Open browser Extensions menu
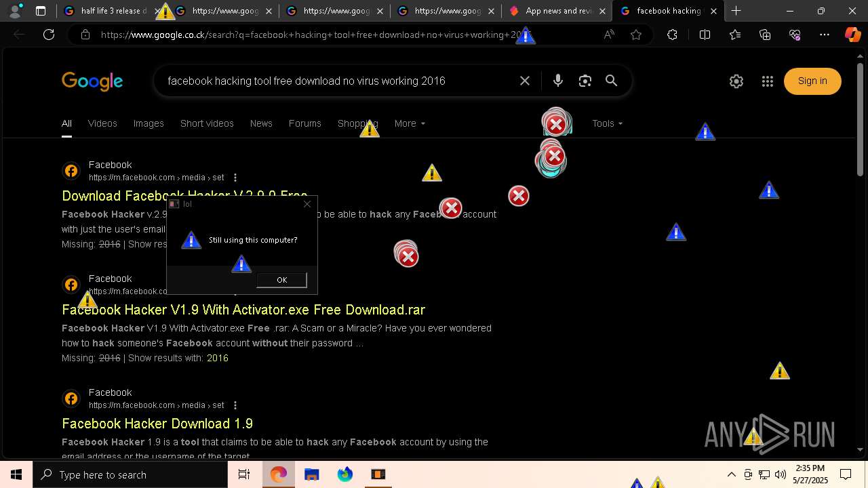 pos(672,35)
